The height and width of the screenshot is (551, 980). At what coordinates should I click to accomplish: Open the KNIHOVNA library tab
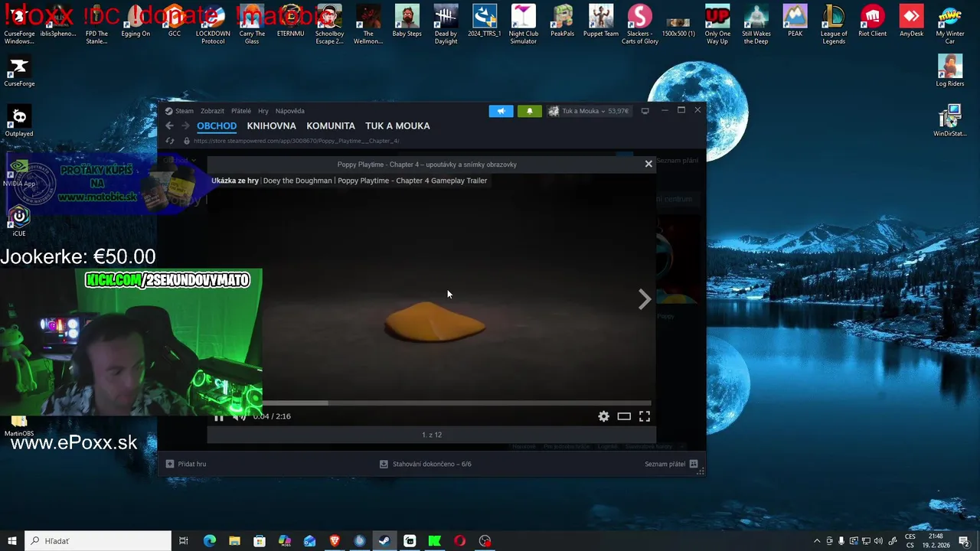coord(271,126)
